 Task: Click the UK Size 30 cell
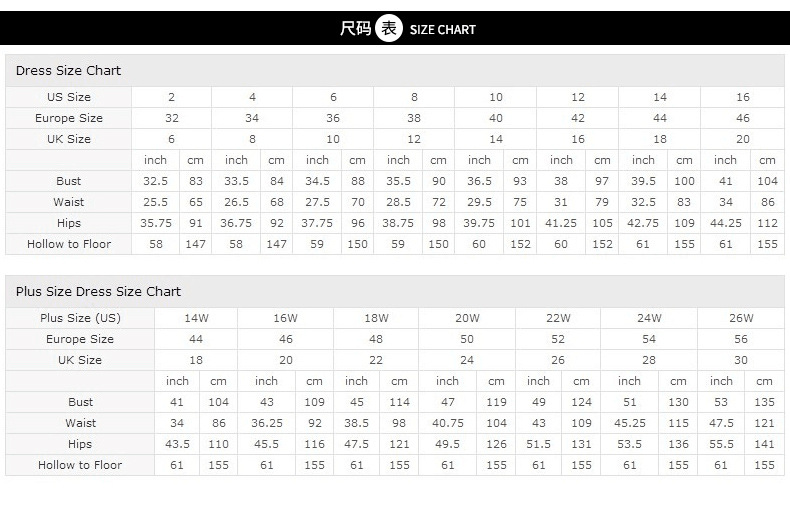click(741, 360)
